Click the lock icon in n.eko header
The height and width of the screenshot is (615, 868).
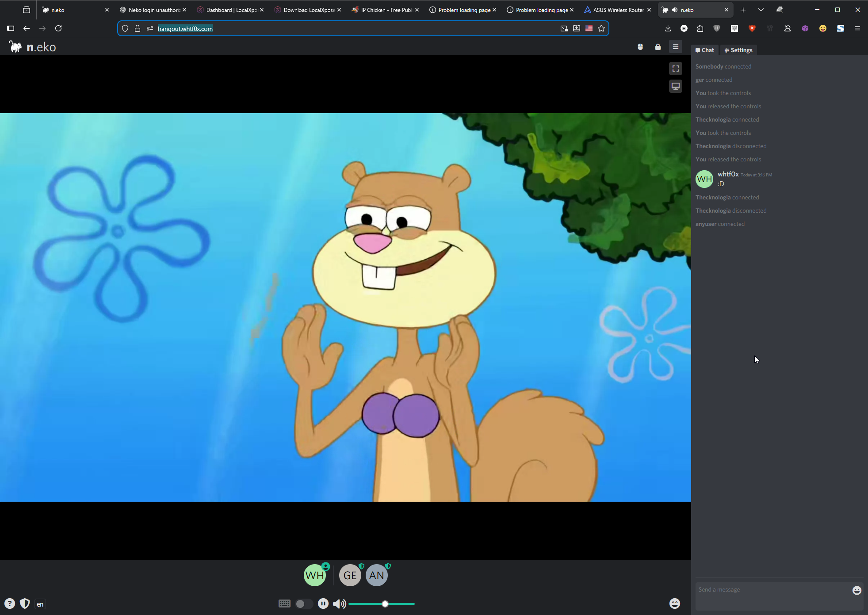pos(658,47)
